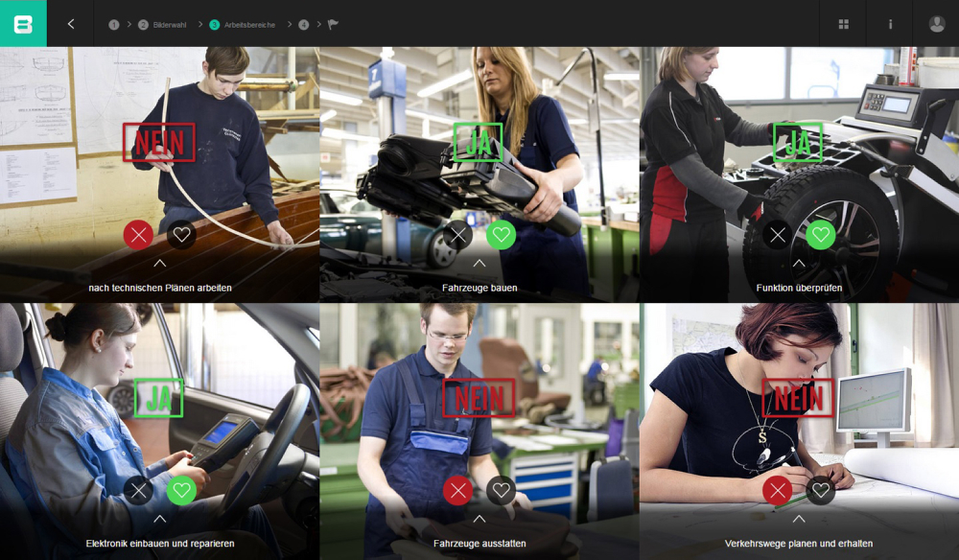Unlike 'Elektronik einbauen und reparieren' green heart
The width and height of the screenshot is (959, 560).
181,491
